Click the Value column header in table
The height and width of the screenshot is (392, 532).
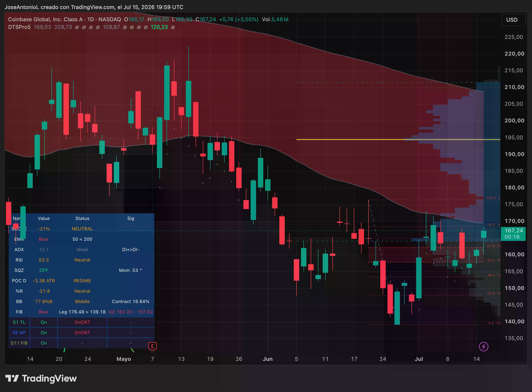44,218
